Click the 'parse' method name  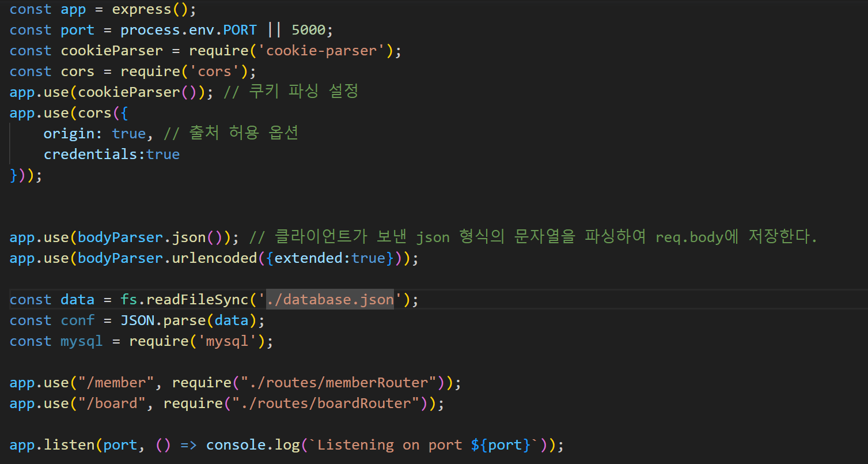click(x=185, y=320)
